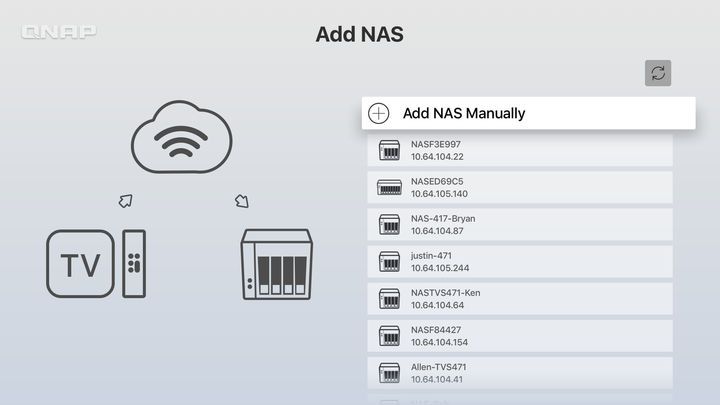
Task: Click the Allen-TVS471 device name
Action: coord(438,367)
